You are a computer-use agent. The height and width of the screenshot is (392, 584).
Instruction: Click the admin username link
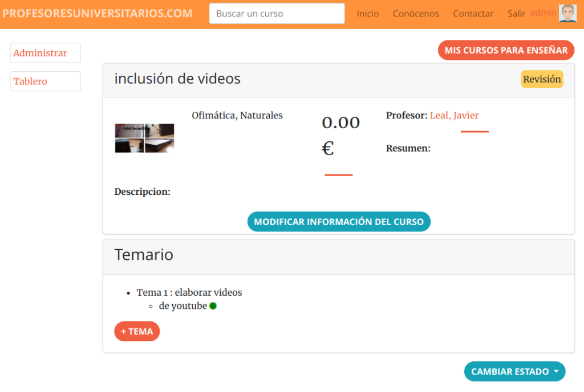pyautogui.click(x=543, y=13)
